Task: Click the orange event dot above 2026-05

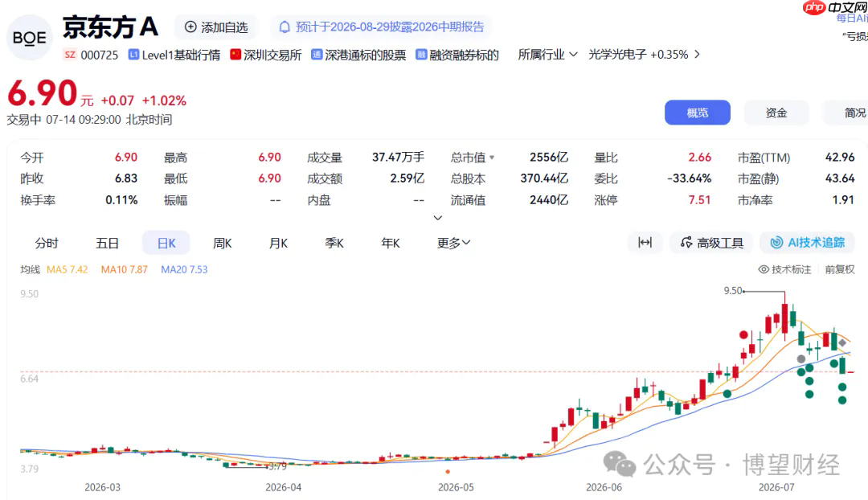Action: pyautogui.click(x=448, y=472)
